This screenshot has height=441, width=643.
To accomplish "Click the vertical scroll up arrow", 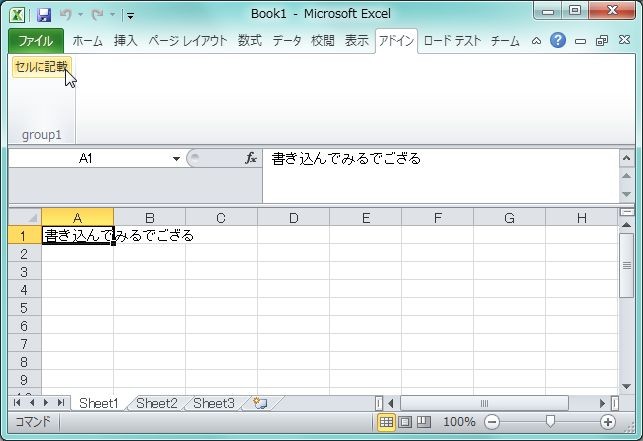I will [626, 224].
